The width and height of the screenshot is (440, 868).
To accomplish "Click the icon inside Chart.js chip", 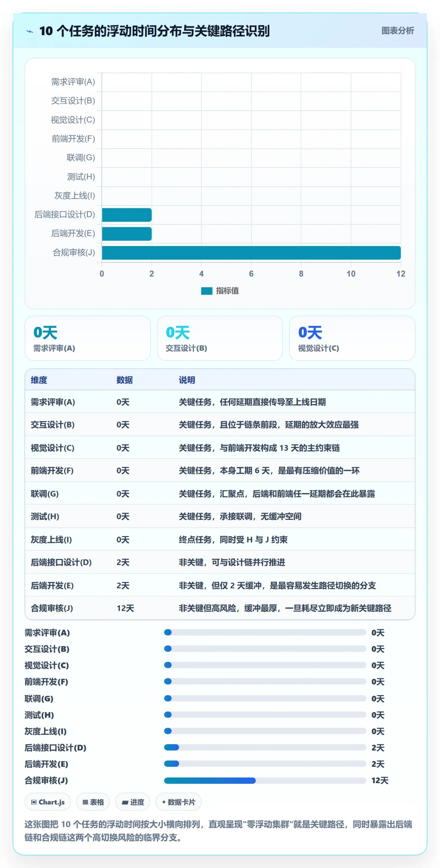I will click(34, 802).
